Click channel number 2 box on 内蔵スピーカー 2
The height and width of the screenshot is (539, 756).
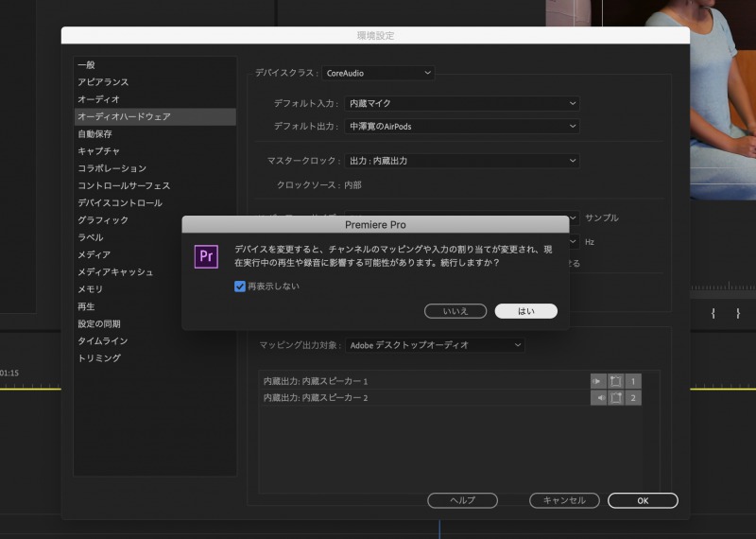(633, 397)
